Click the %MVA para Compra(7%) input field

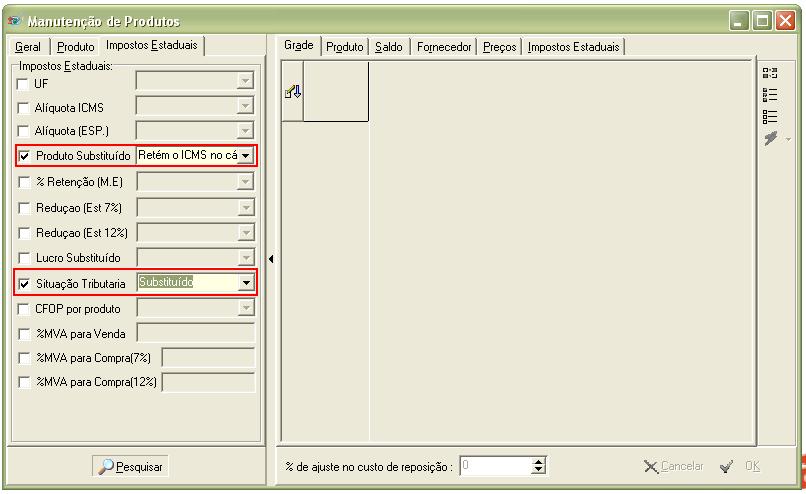point(208,357)
